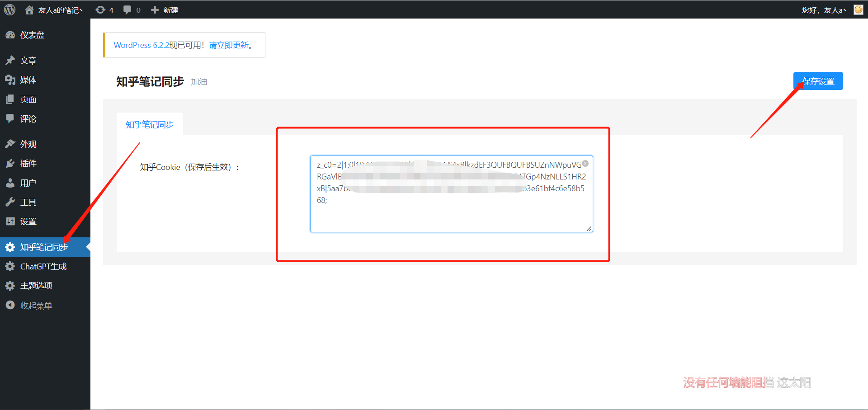
Task: Click the 插件 plugin icon
Action: [x=10, y=163]
